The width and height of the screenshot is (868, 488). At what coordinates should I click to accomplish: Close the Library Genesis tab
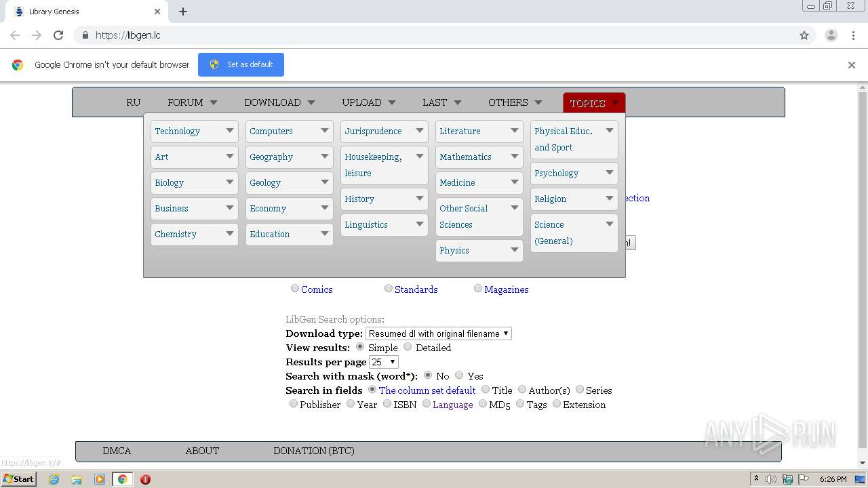pos(157,12)
